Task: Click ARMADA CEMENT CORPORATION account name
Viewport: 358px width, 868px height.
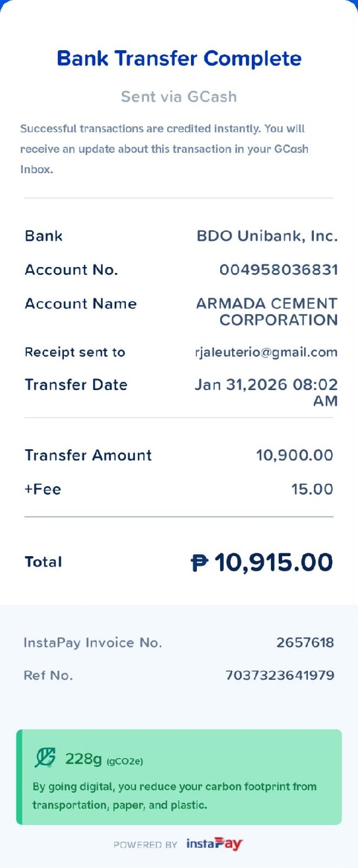Action: coord(267,312)
